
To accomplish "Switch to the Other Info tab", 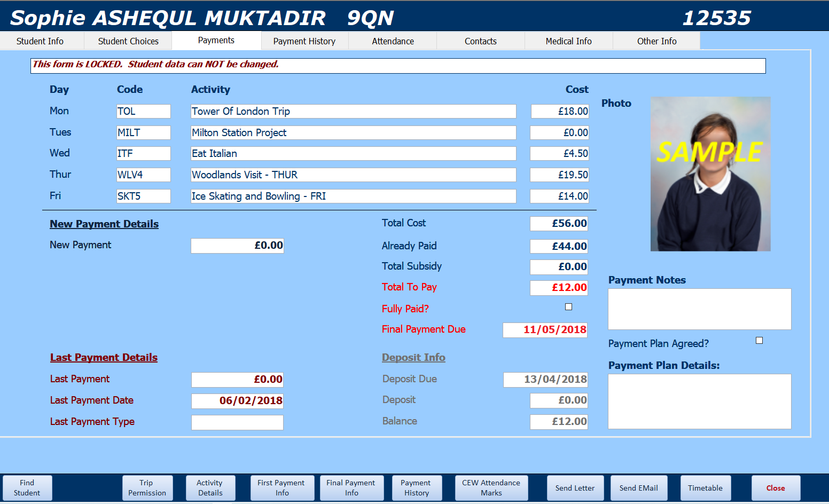I will (x=656, y=41).
